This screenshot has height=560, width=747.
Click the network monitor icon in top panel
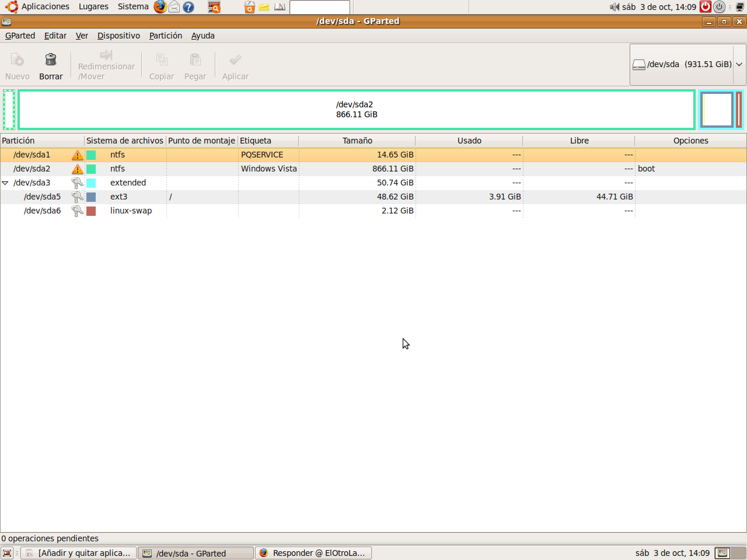tap(740, 7)
